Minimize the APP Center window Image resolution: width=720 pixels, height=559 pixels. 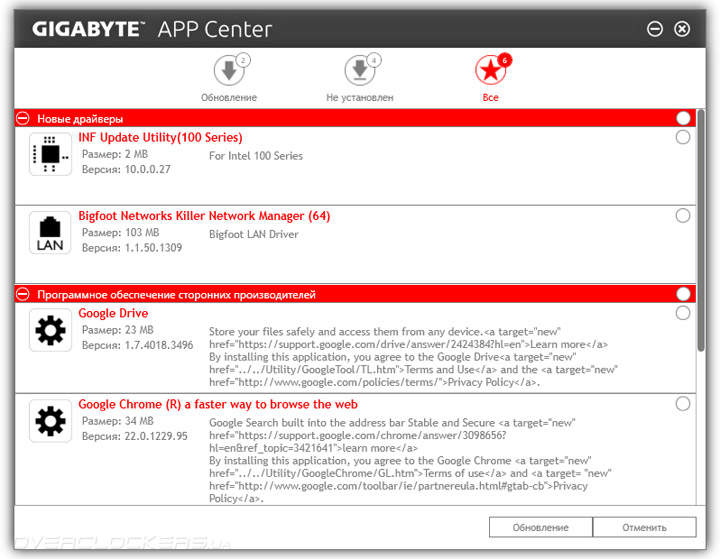(655, 29)
